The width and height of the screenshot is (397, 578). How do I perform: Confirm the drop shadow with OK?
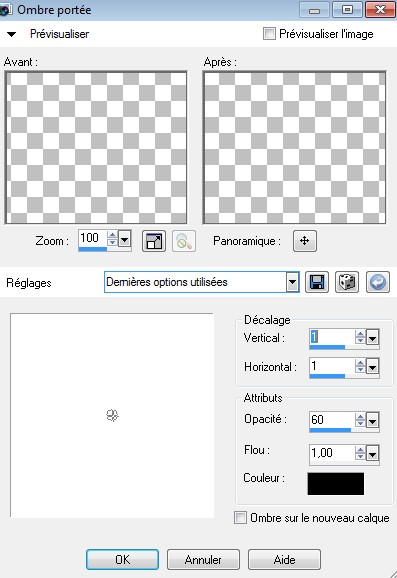click(x=122, y=560)
